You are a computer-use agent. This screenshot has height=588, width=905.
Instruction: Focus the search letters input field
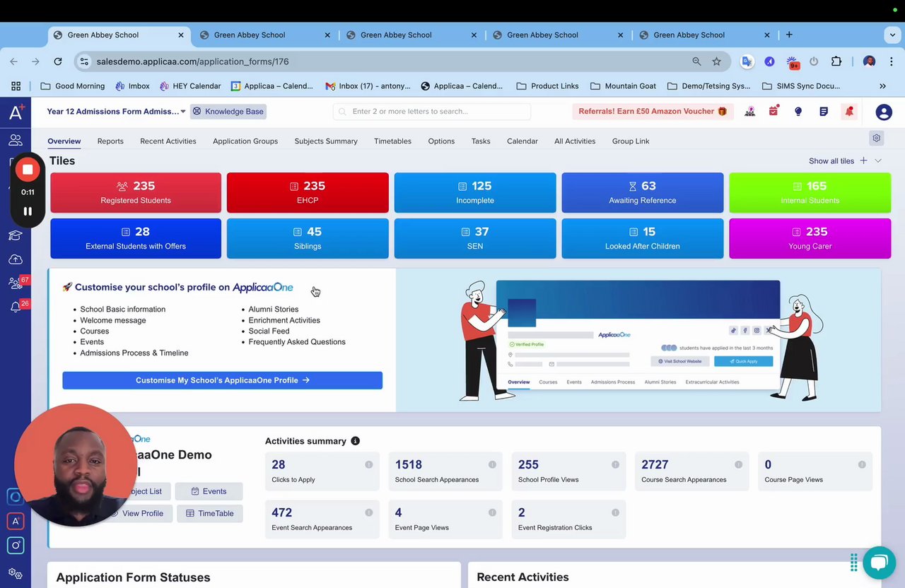[x=432, y=111]
